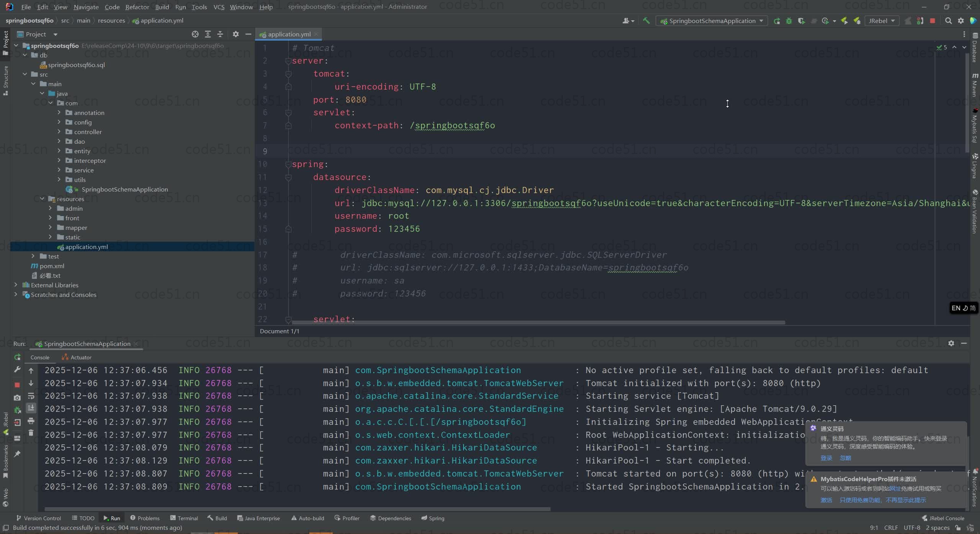
Task: Click the Dump Threads camera icon
Action: [17, 398]
